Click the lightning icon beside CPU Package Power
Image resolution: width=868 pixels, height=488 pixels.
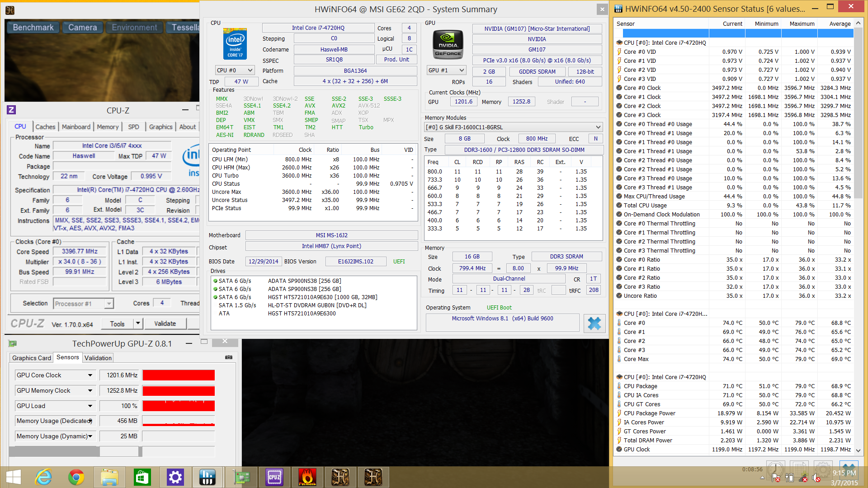tap(619, 413)
